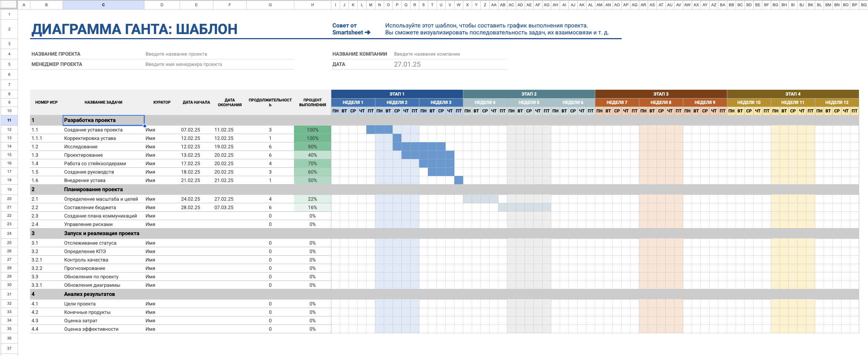Screen dimensions: 868x356
Task: Select the row 11 header
Action: point(9,120)
